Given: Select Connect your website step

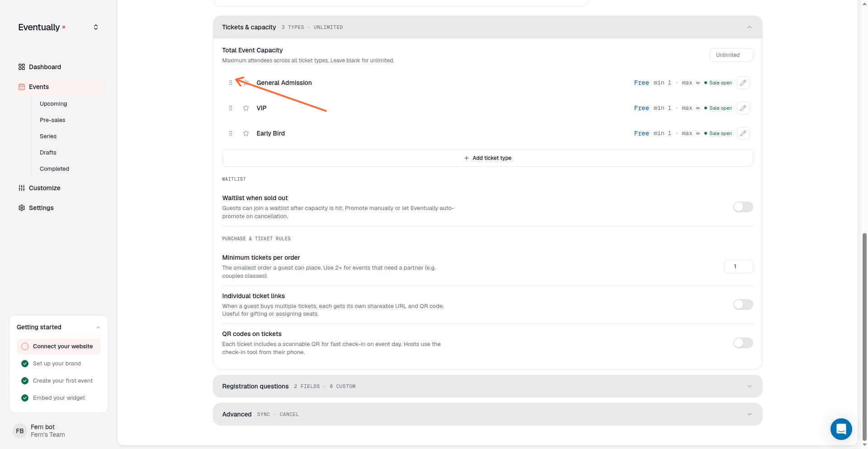Looking at the screenshot, I should tap(59, 346).
